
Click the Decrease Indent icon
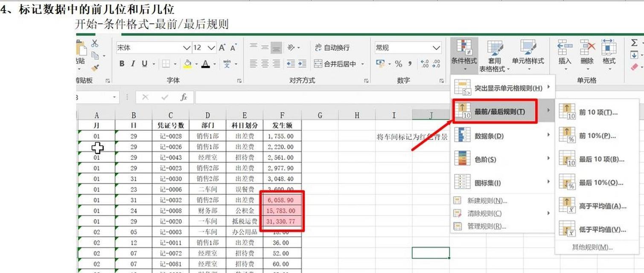(x=291, y=64)
